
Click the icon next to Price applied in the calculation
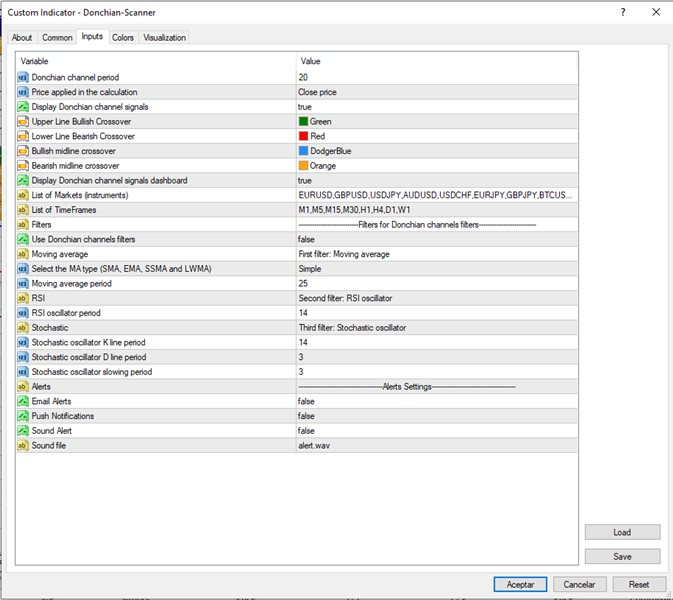point(23,92)
